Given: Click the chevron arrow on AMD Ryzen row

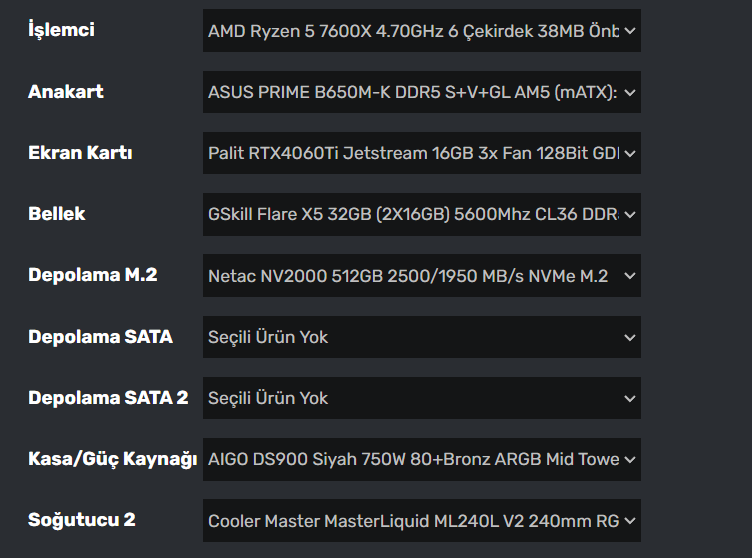Looking at the screenshot, I should click(629, 31).
